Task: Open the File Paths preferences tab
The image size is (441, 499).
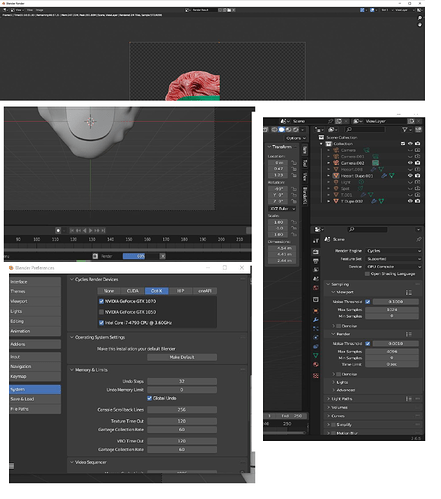Action: 35,409
